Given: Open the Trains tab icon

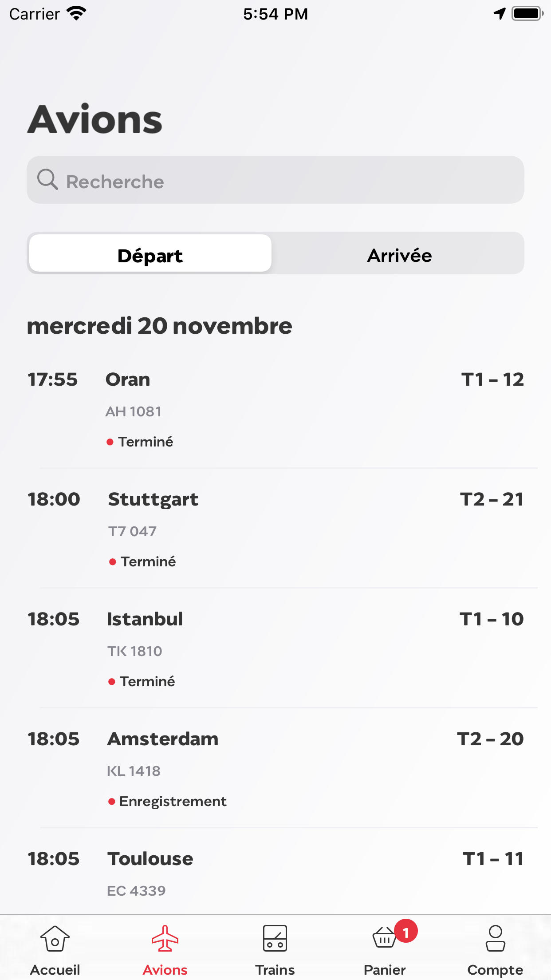Looking at the screenshot, I should (275, 938).
